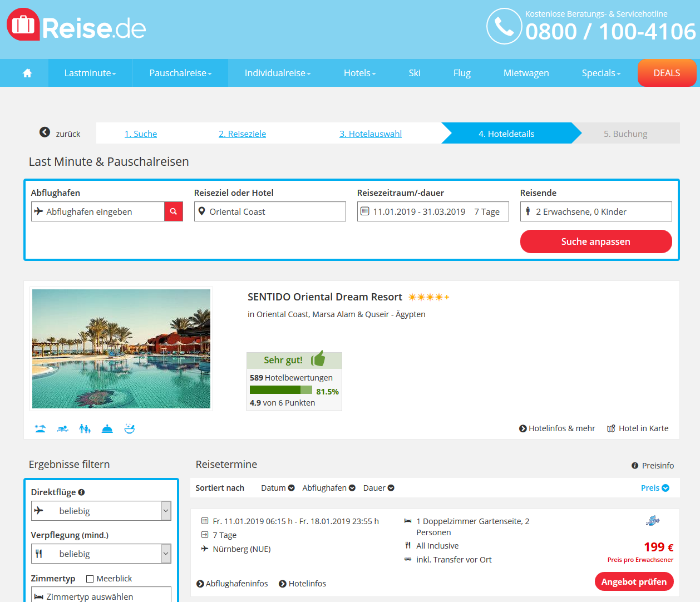Expand the Hotels menu

pos(359,73)
